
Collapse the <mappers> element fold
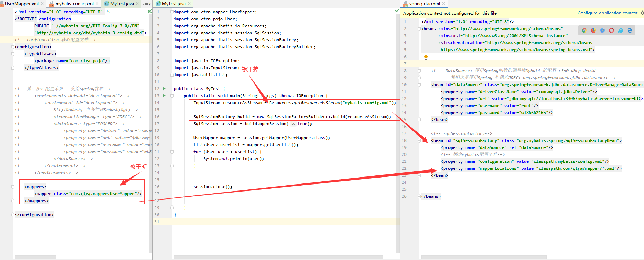pos(13,187)
